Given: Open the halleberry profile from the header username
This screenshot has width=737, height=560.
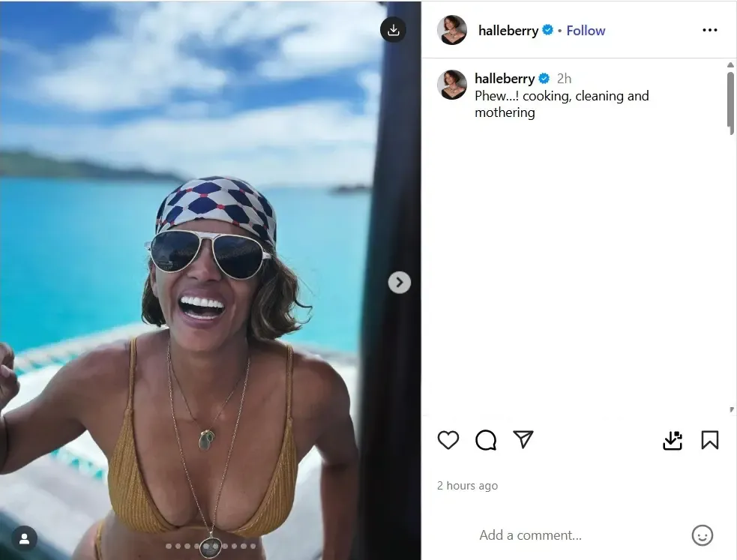Looking at the screenshot, I should pos(508,31).
